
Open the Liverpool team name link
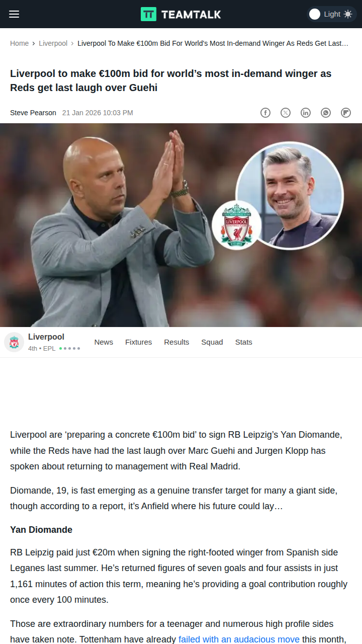click(46, 337)
